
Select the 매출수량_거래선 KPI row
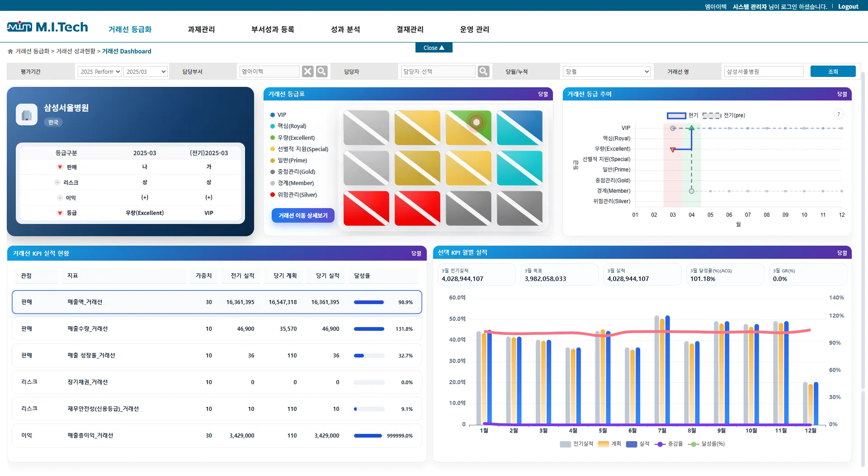(x=217, y=329)
